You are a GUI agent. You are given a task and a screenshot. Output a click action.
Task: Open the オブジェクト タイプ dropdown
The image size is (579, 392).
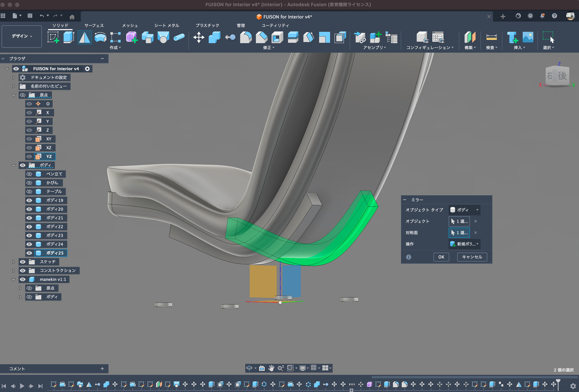[464, 210]
